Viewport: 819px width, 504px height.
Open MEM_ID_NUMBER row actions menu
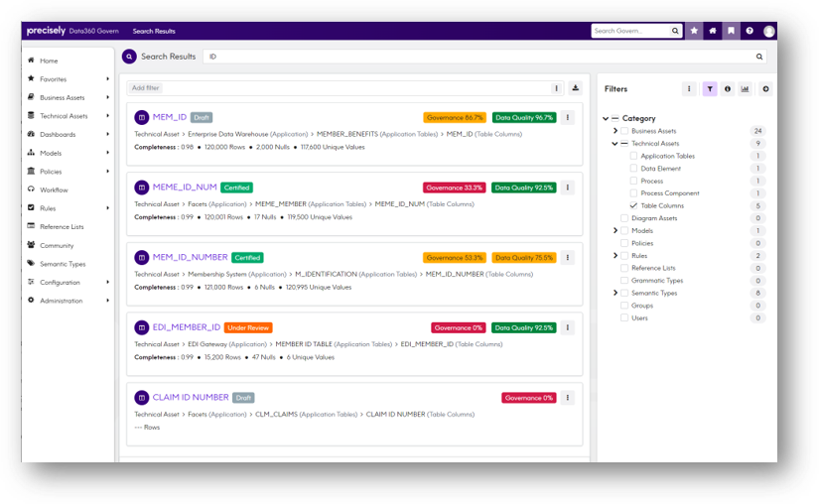click(x=567, y=257)
